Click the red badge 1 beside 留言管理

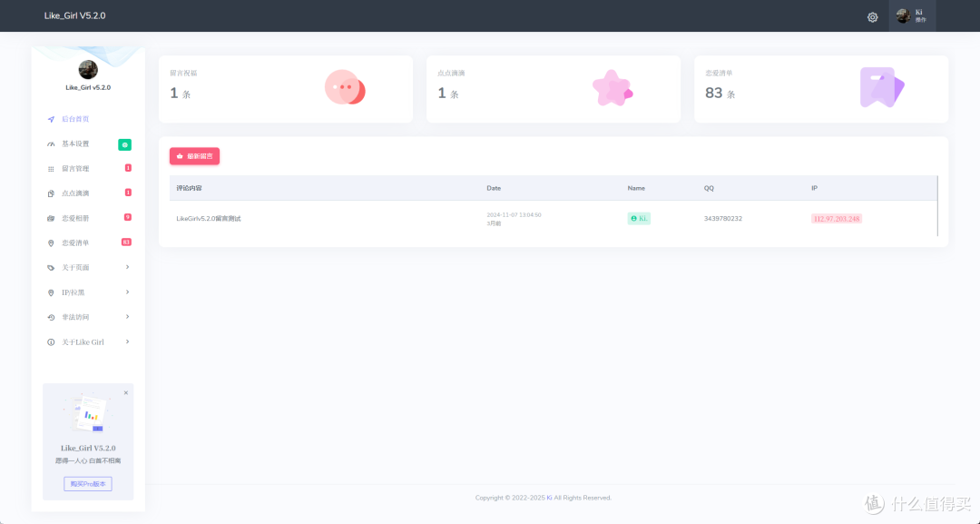pyautogui.click(x=128, y=168)
